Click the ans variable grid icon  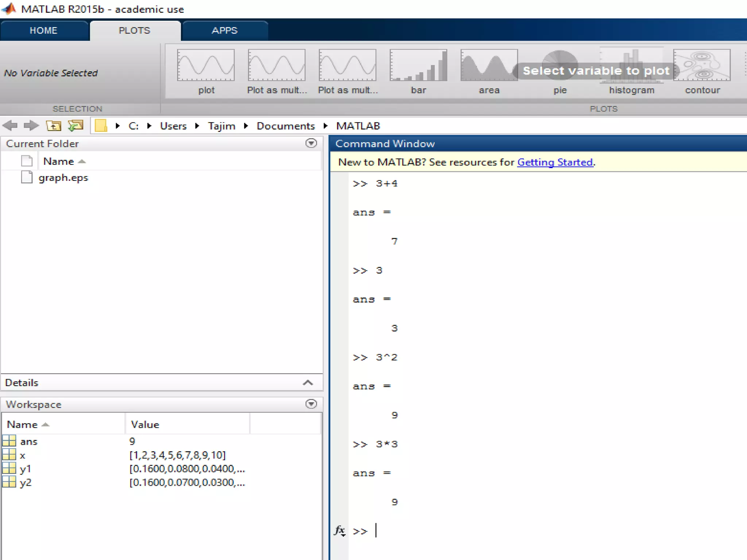9,441
